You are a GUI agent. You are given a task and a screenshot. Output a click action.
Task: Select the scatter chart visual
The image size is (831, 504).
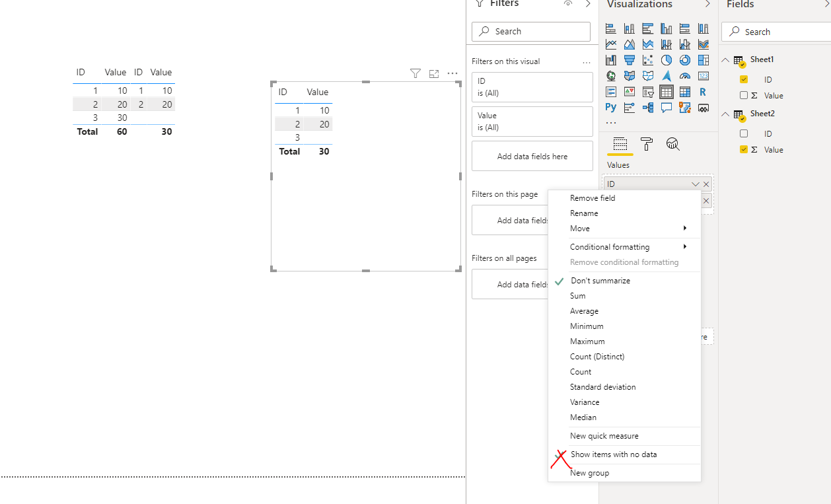tap(647, 60)
